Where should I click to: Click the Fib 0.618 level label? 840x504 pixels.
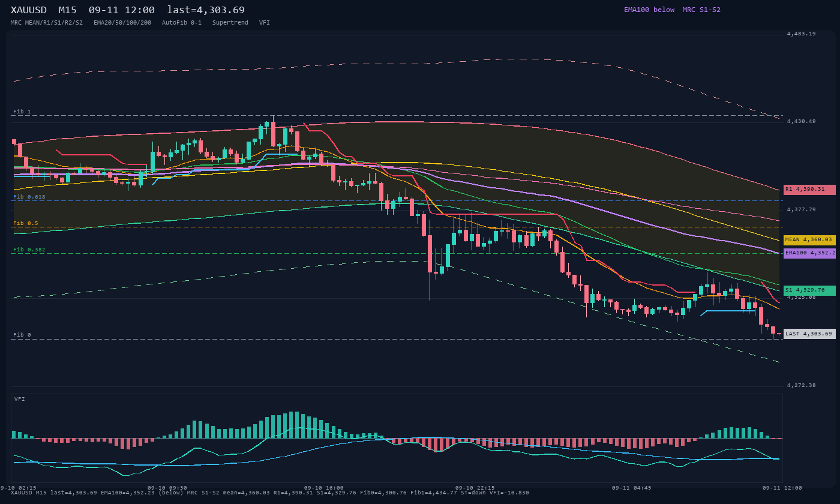click(x=29, y=197)
